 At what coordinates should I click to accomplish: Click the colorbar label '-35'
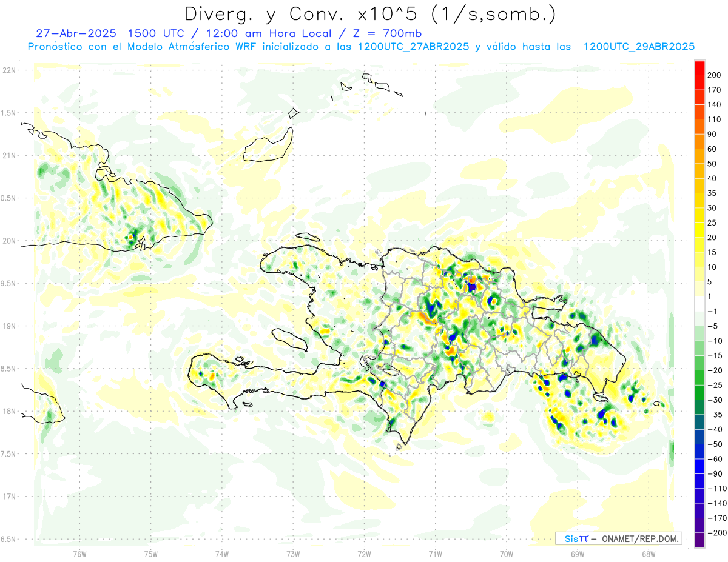[x=715, y=415]
